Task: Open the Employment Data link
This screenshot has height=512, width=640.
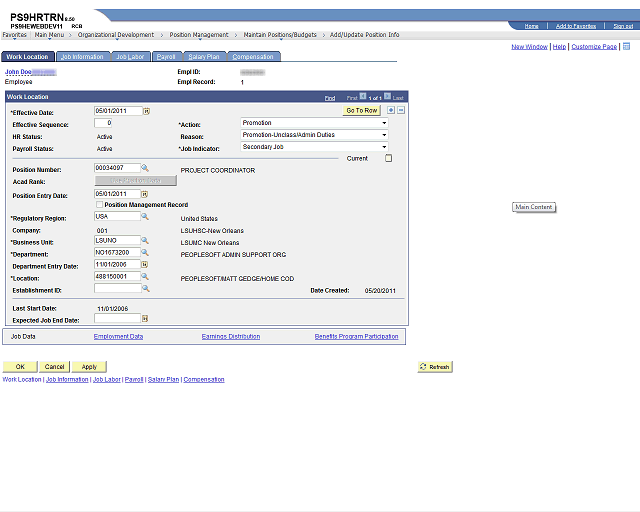Action: [x=118, y=336]
